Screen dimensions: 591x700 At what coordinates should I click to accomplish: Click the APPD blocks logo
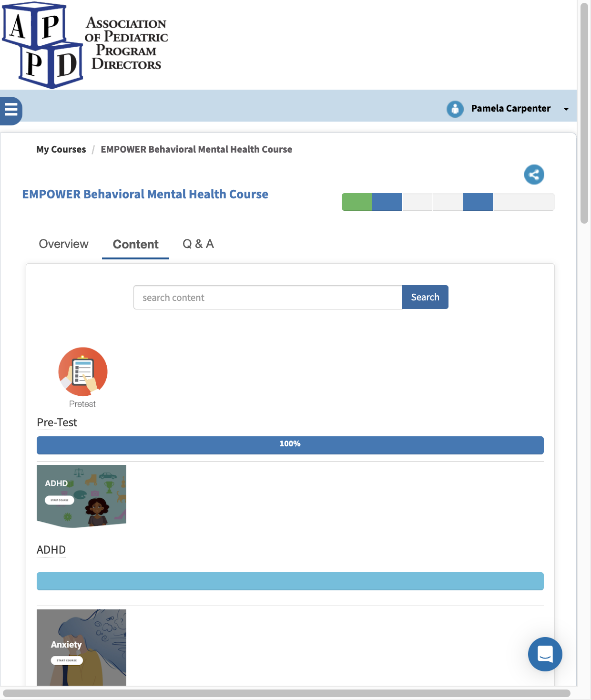click(x=42, y=45)
